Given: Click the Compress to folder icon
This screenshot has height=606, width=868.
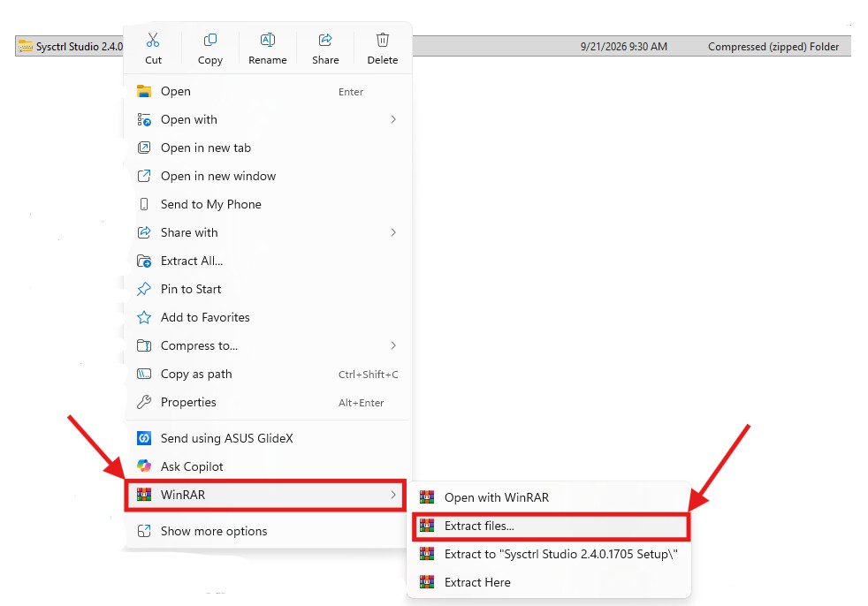Looking at the screenshot, I should (x=144, y=346).
